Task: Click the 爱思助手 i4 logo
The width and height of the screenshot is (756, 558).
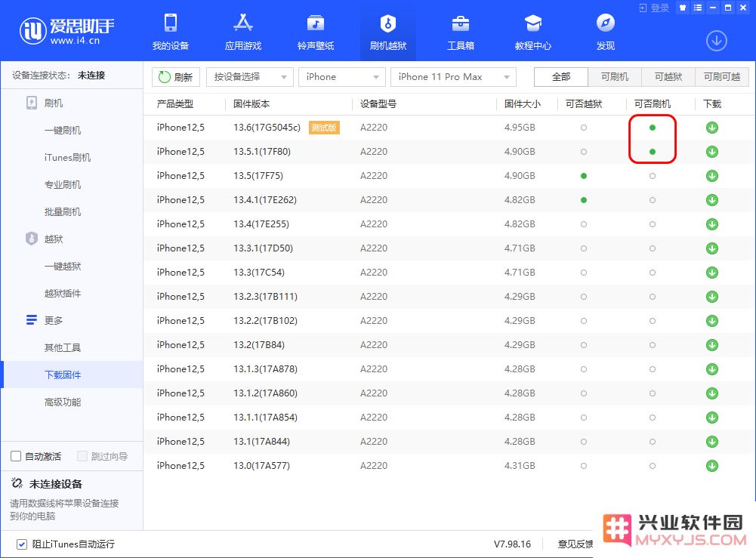Action: [x=66, y=31]
